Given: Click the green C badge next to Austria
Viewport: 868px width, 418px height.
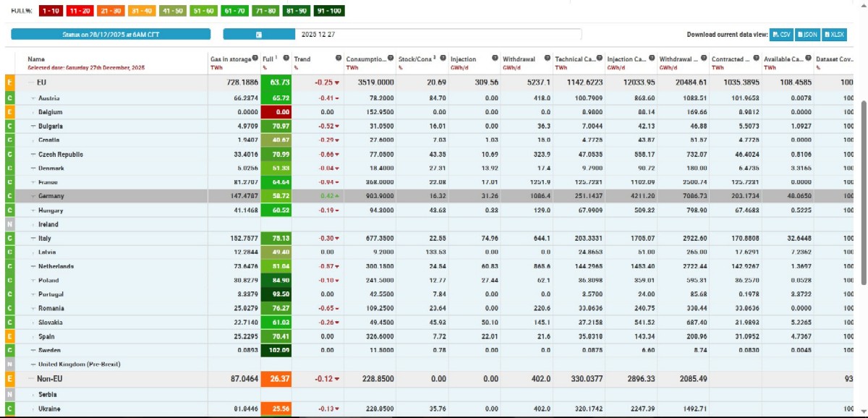Looking at the screenshot, I should click(9, 98).
